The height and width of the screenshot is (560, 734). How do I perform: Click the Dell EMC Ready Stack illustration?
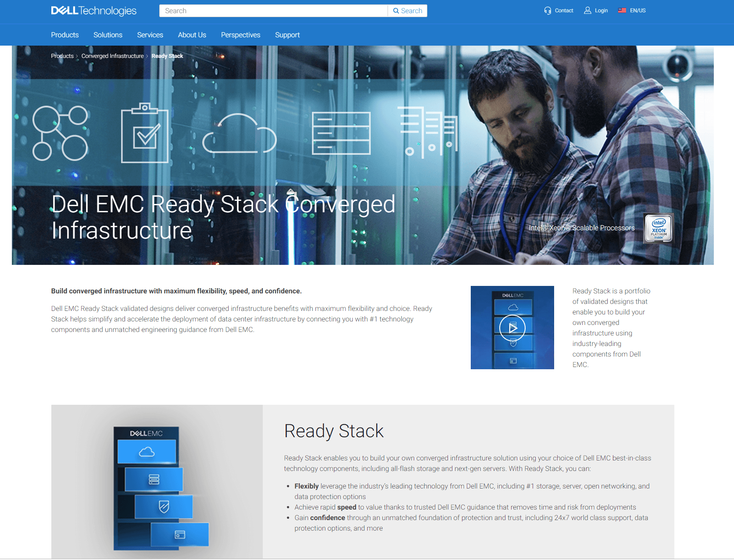pos(157,482)
